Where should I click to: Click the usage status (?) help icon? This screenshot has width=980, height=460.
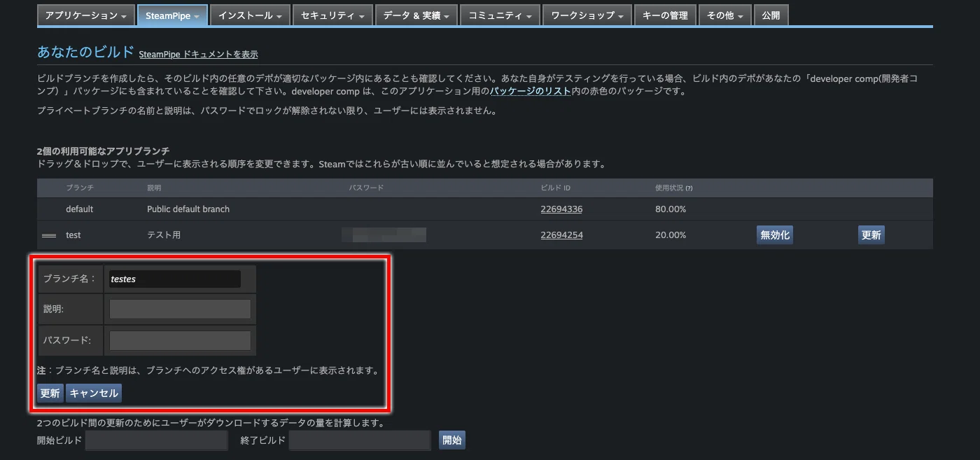(689, 188)
